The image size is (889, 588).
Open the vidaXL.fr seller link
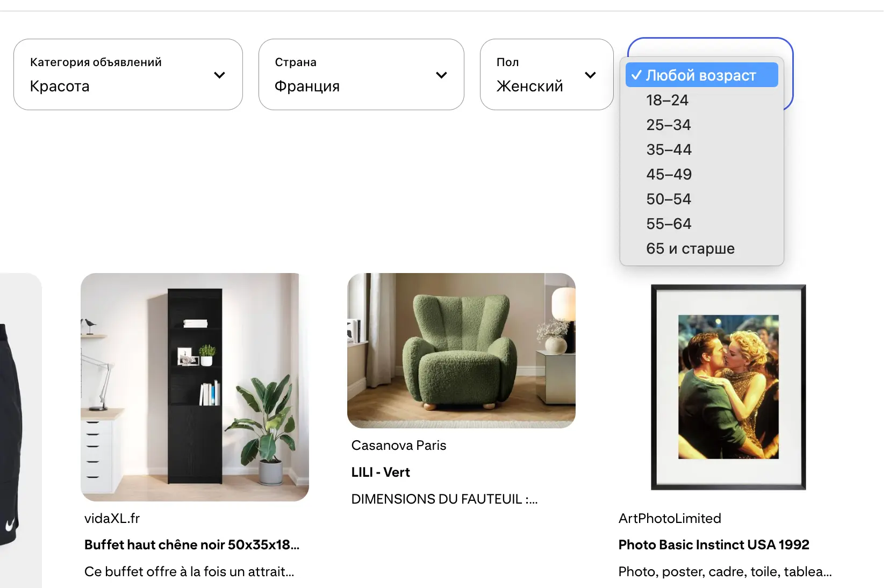pyautogui.click(x=111, y=518)
